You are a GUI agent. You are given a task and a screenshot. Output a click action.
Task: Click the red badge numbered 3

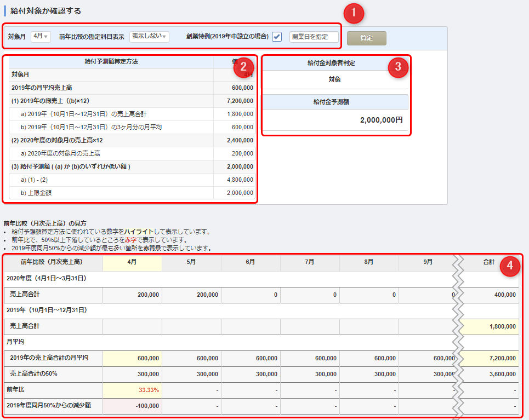pyautogui.click(x=399, y=67)
